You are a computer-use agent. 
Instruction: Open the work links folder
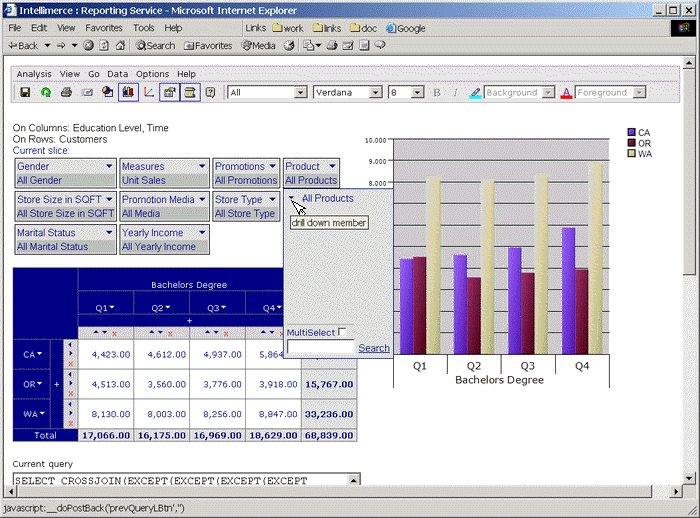[x=288, y=28]
